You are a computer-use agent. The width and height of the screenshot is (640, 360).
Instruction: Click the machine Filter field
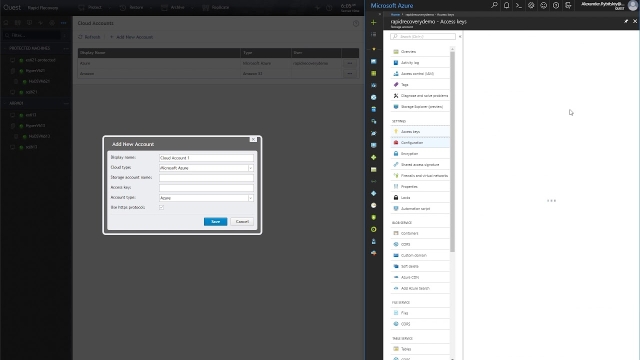pyautogui.click(x=32, y=36)
